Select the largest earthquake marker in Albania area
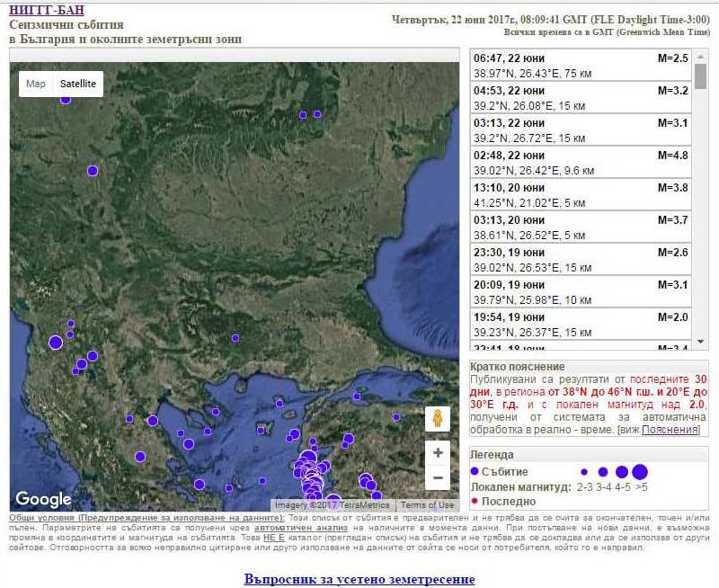The width and height of the screenshot is (719, 588). 56,342
